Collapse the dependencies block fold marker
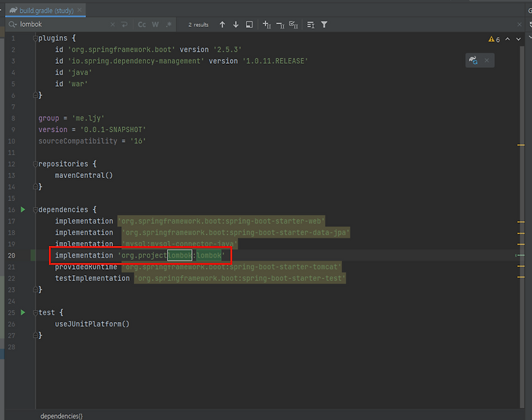 click(x=35, y=210)
